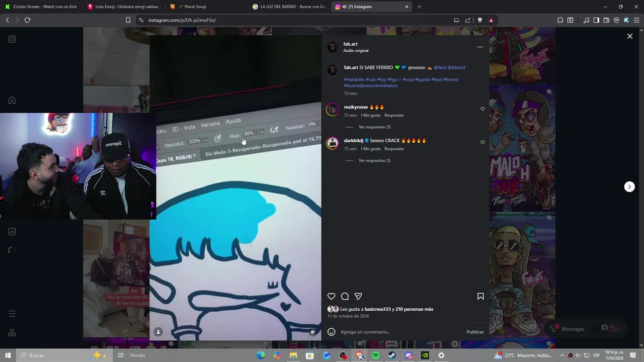The width and height of the screenshot is (644, 362).
Task: Open darkbitdj's profile avatar
Action: (x=332, y=143)
